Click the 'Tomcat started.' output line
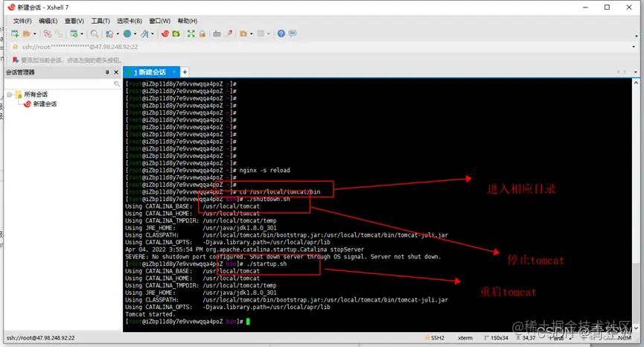Viewport: 644px width, 347px height. [x=150, y=314]
